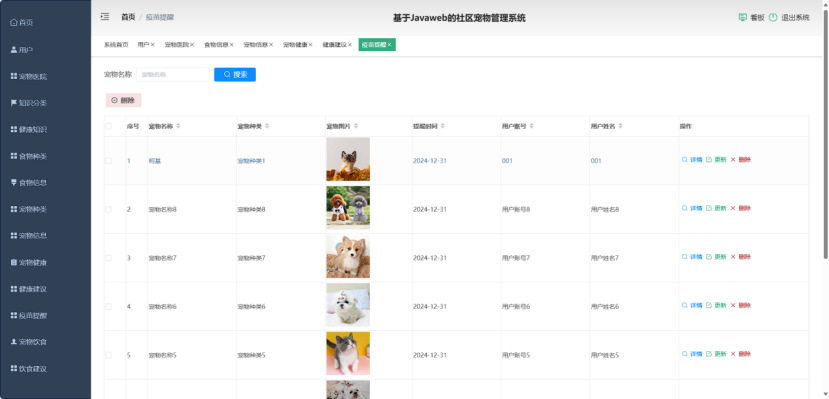The height and width of the screenshot is (399, 829).
Task: Open 详情 for row 4 宠物名称6
Action: 692,305
